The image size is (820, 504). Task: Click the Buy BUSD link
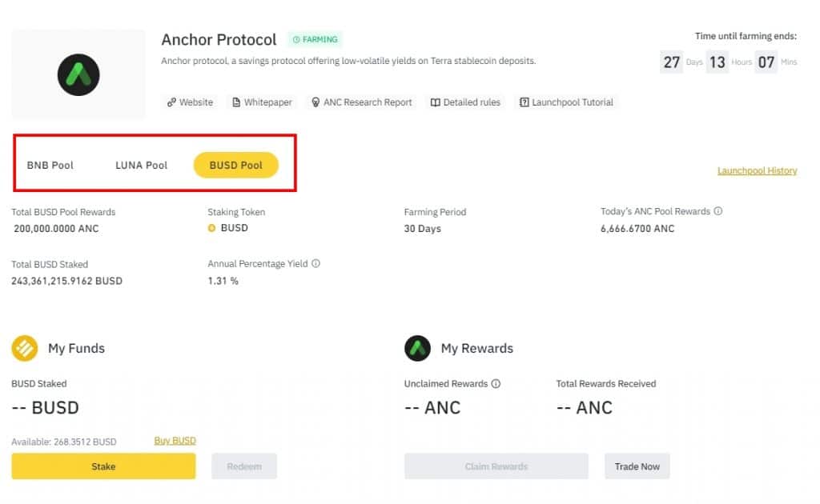coord(175,440)
